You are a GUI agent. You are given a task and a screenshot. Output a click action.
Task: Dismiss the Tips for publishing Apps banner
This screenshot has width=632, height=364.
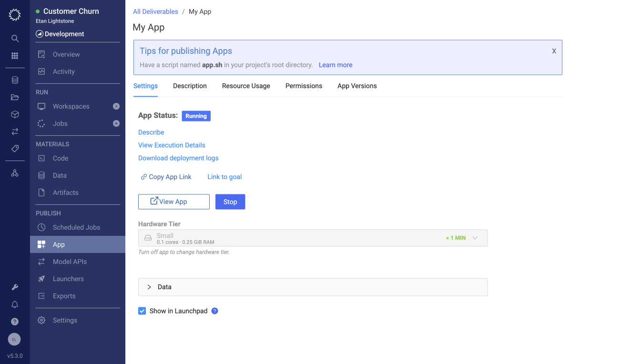554,51
